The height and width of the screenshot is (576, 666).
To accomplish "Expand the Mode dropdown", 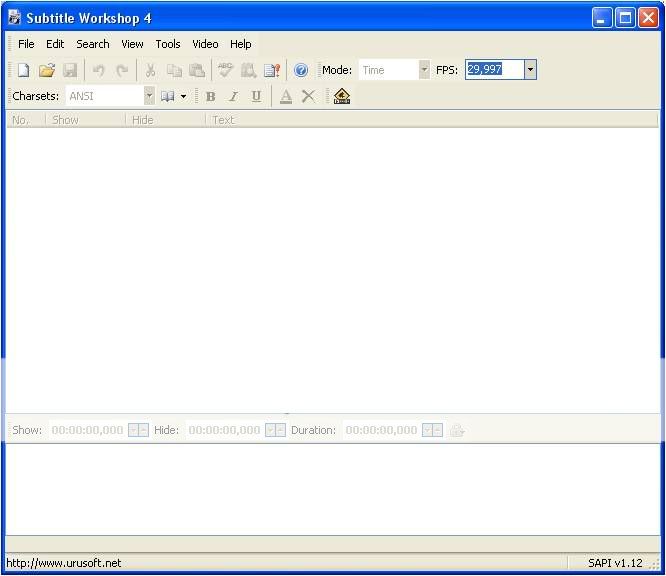I will 424,70.
